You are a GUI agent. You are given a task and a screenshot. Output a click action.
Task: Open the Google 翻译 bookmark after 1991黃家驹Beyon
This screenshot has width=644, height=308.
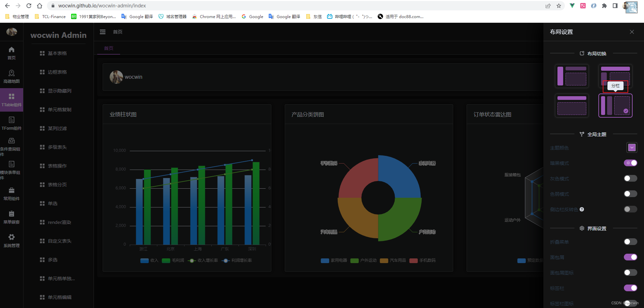point(137,16)
